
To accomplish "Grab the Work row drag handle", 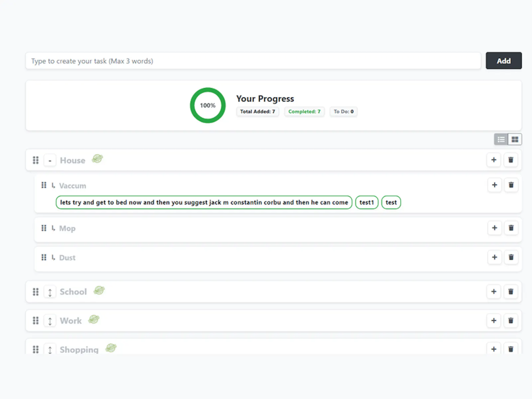I will click(x=36, y=321).
